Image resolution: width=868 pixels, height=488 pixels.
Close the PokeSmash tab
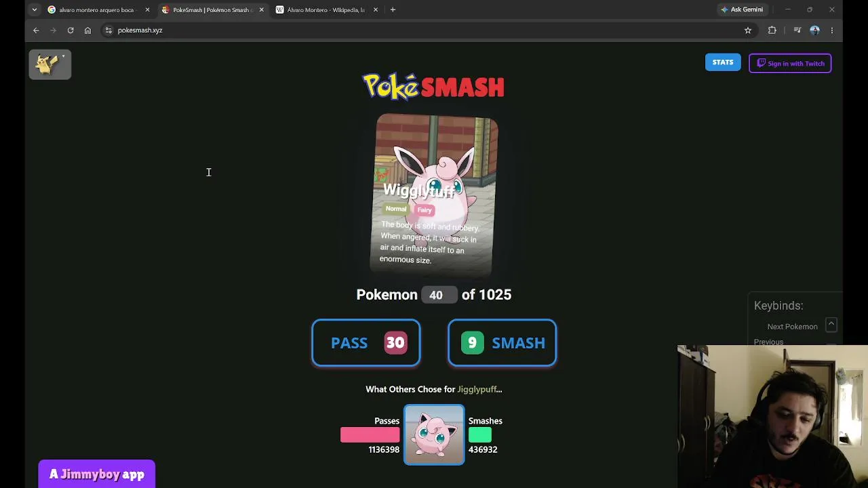pyautogui.click(x=261, y=9)
